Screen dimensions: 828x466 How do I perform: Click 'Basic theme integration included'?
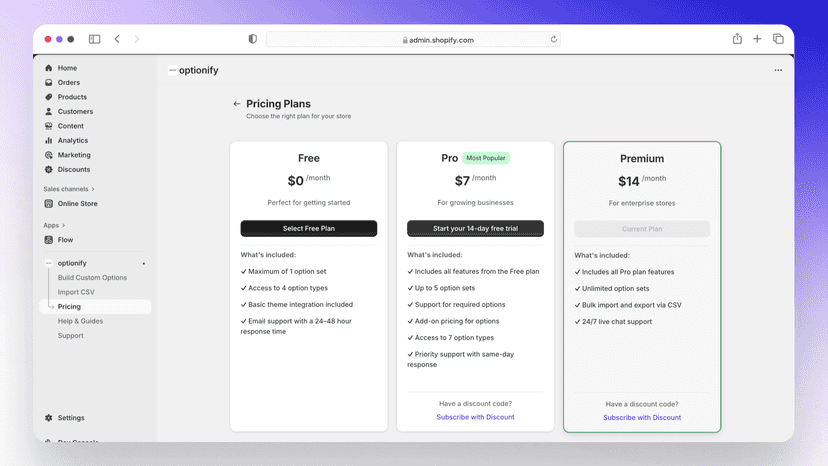click(297, 305)
